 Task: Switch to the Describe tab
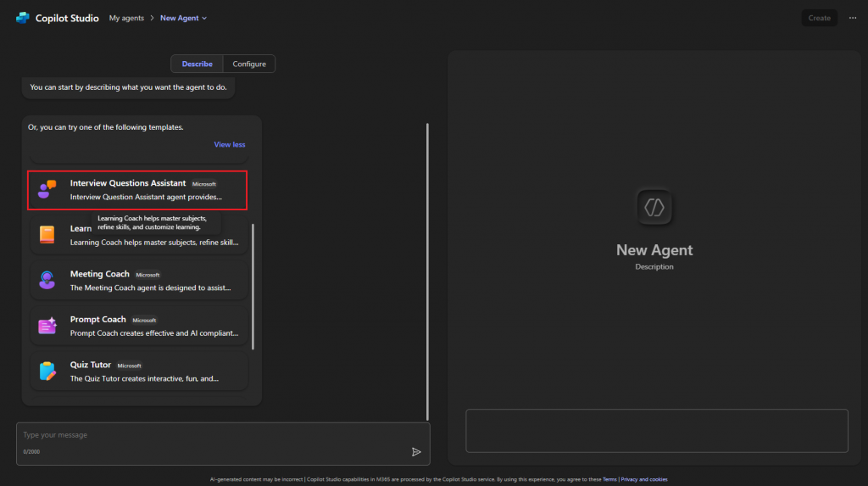click(x=197, y=64)
